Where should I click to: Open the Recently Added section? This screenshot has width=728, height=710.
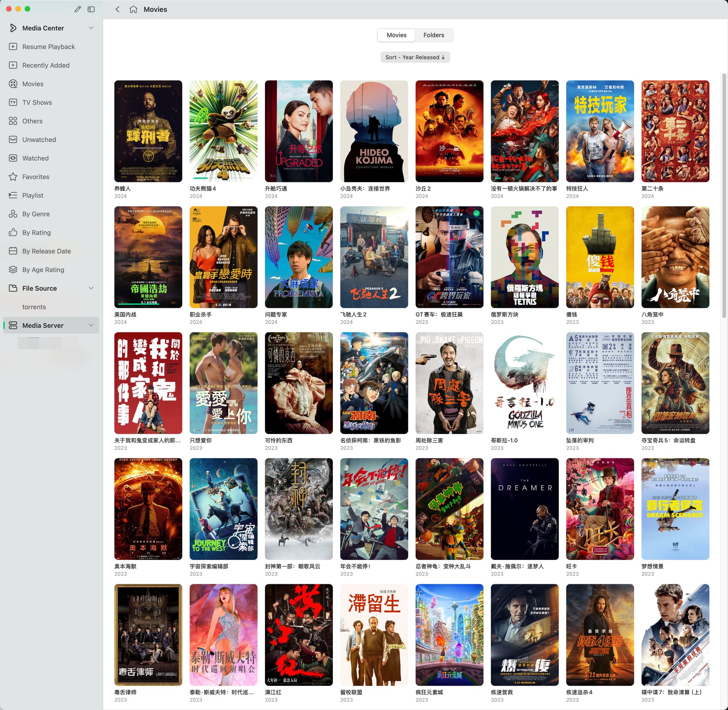pyautogui.click(x=45, y=65)
